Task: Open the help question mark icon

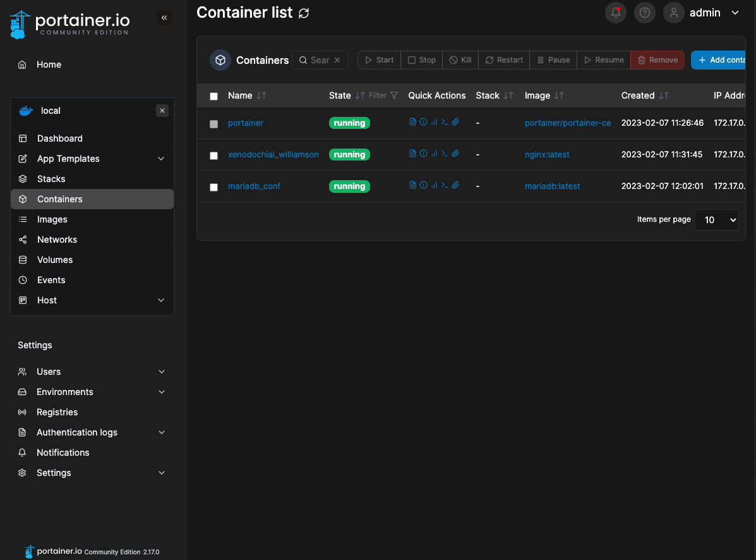Action: 645,13
